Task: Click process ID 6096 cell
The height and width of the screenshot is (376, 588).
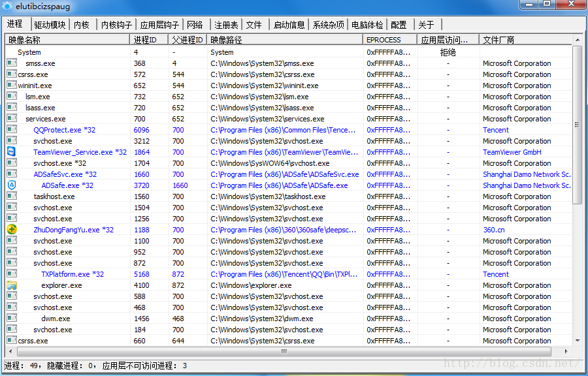Action: (141, 130)
